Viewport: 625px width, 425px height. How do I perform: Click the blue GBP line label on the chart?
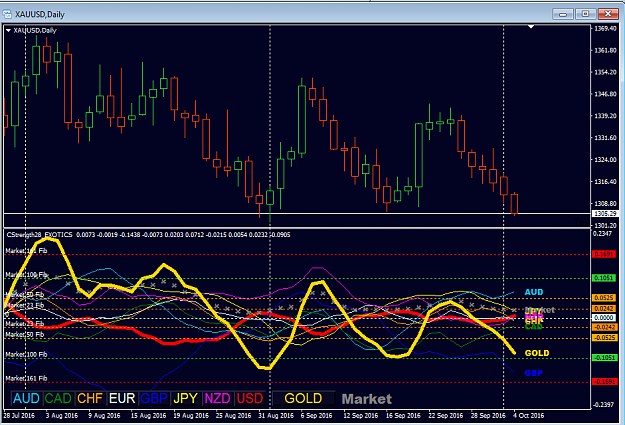[534, 373]
